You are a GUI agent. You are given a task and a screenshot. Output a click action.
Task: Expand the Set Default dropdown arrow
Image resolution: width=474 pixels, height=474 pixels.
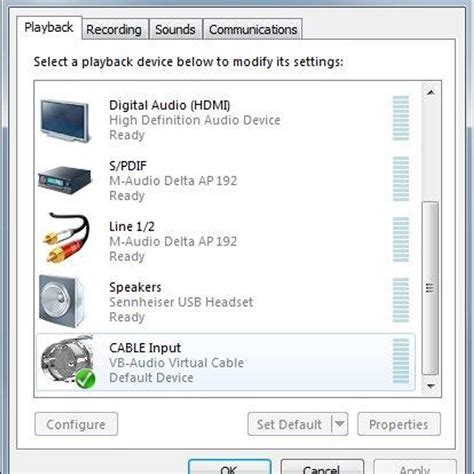pos(340,424)
